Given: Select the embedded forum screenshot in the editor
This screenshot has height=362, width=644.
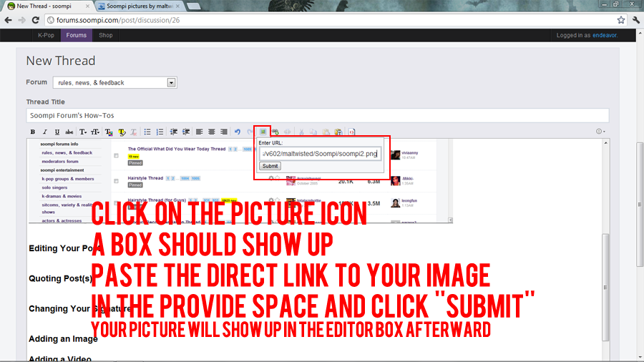Looking at the screenshot, I should (x=240, y=181).
